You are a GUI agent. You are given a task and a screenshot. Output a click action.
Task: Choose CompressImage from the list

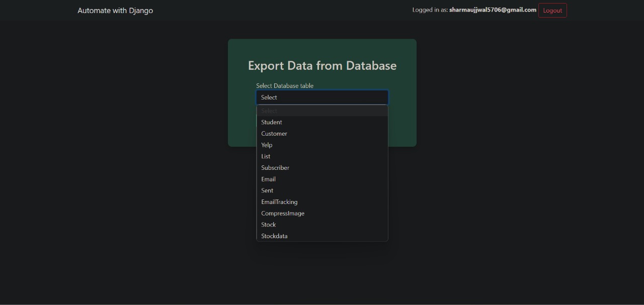point(322,213)
